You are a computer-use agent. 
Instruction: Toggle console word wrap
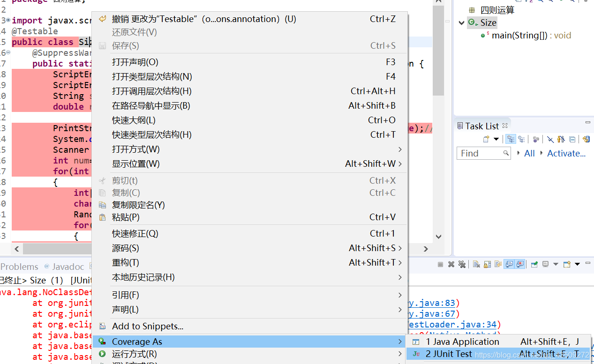point(498,264)
